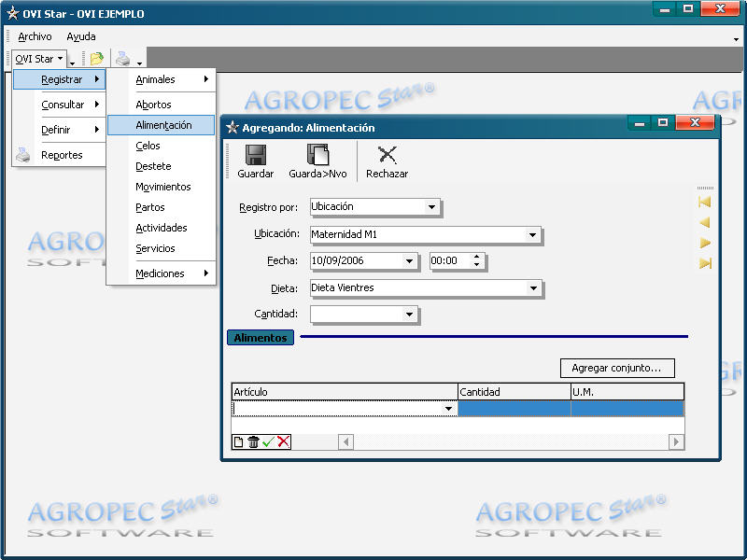This screenshot has width=747, height=560.
Task: Select Reportes menu item
Action: click(x=59, y=155)
